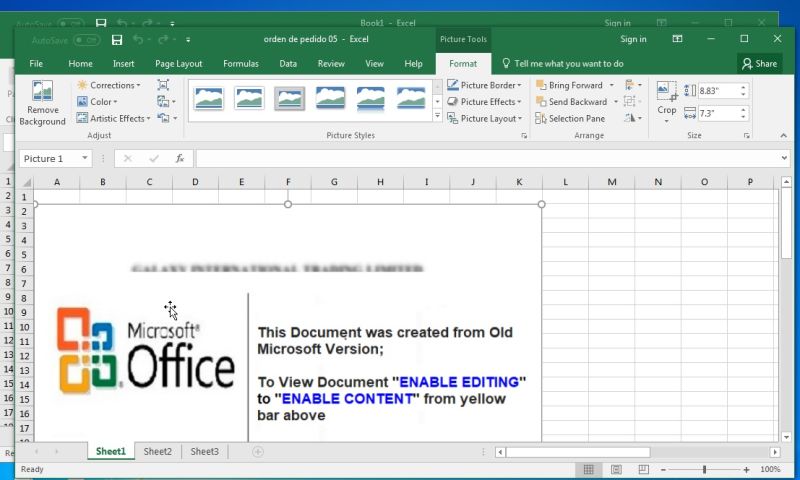The image size is (800, 480).
Task: Apply the fourth picture style thumbnail
Action: click(x=330, y=98)
